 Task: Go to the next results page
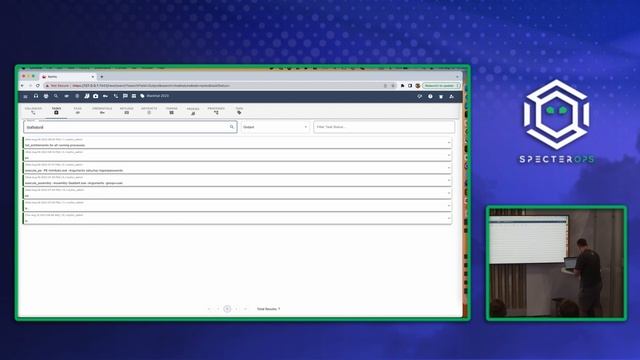(236, 309)
